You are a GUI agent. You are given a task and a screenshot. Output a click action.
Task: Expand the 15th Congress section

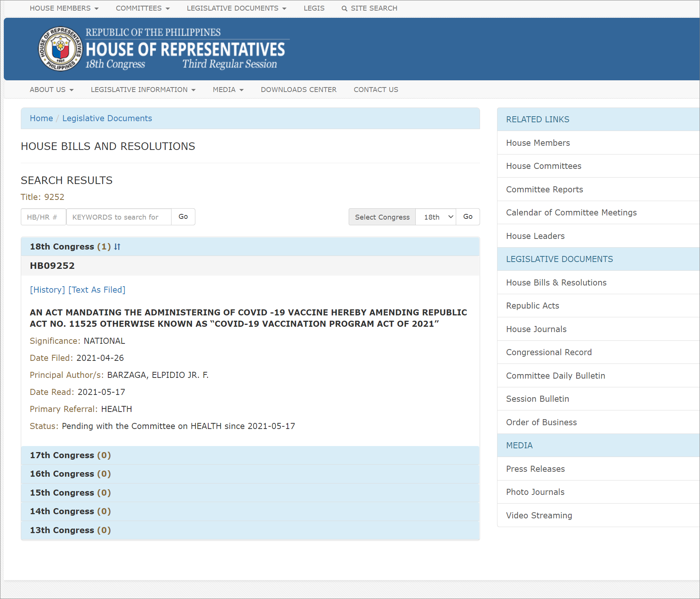[250, 493]
